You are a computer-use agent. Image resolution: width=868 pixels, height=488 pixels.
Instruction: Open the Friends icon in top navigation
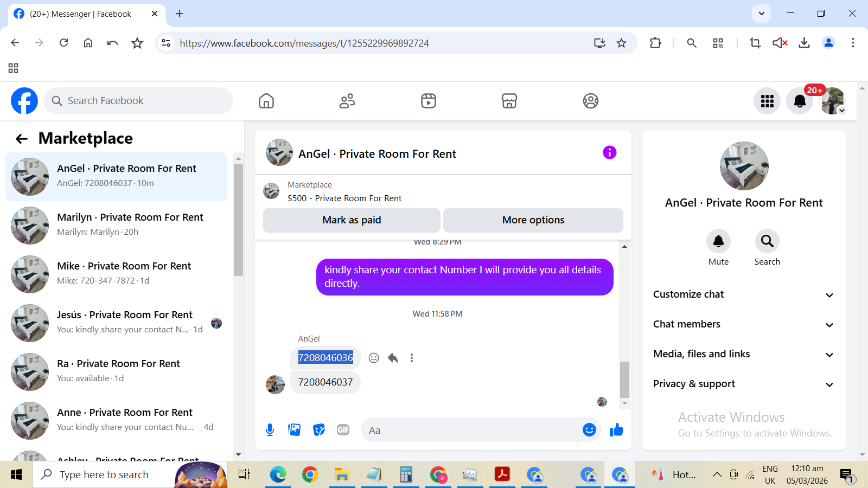point(347,101)
